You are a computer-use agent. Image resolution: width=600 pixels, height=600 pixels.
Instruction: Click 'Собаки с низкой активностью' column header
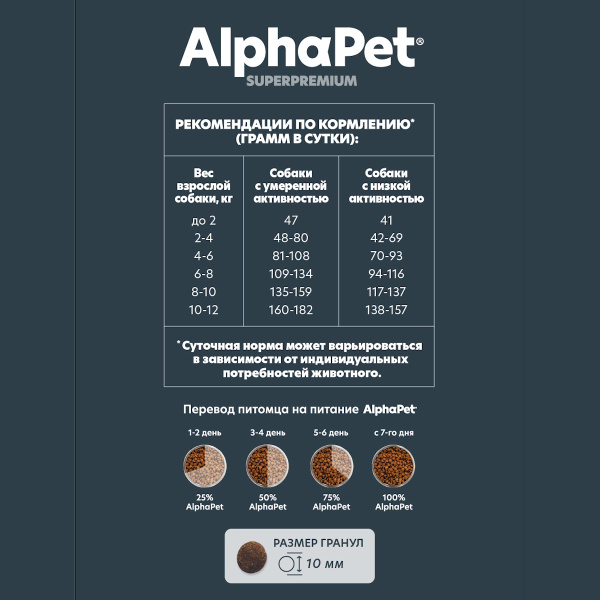click(x=386, y=186)
